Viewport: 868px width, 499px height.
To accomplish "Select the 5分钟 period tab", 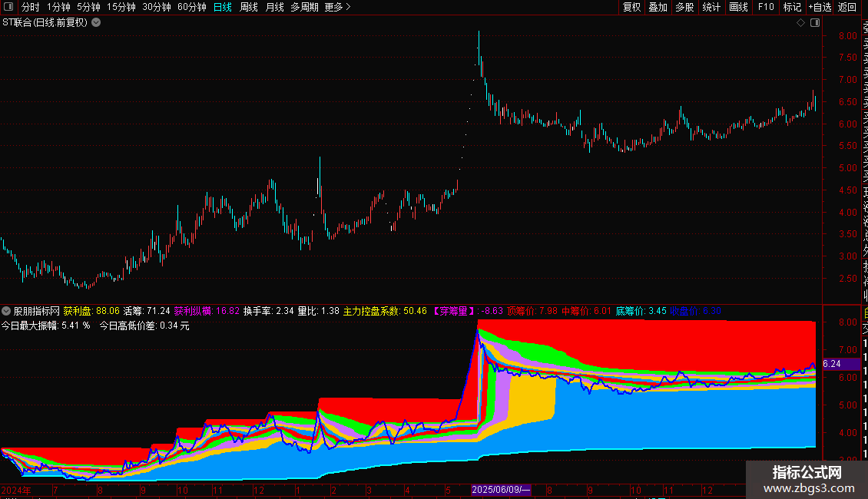I will [x=88, y=7].
